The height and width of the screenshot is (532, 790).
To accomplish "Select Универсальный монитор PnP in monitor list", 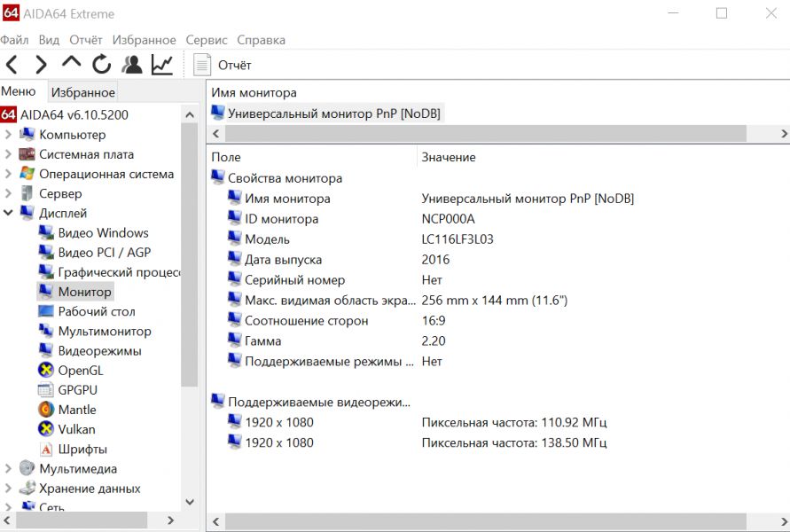I will 333,113.
